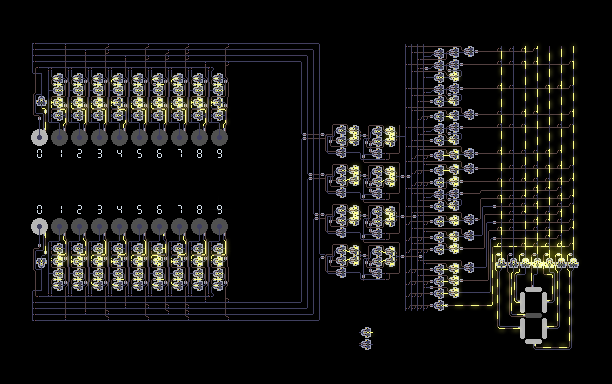The image size is (612, 384).
Task: Click the seven-segment display's middle segment
Action: 534,315
